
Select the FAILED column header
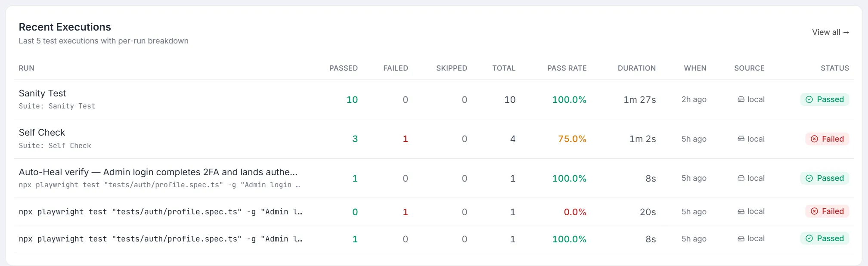(396, 68)
